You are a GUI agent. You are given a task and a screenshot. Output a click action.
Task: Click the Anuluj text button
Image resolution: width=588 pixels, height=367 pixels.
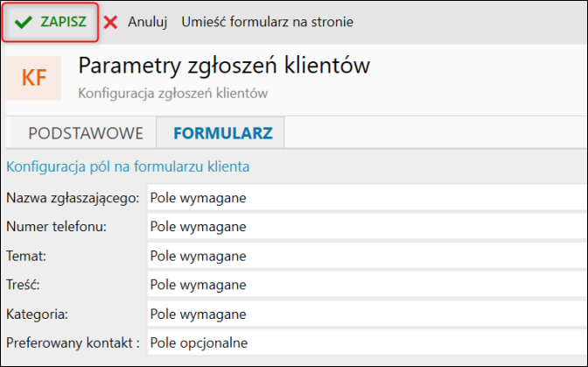tap(147, 22)
